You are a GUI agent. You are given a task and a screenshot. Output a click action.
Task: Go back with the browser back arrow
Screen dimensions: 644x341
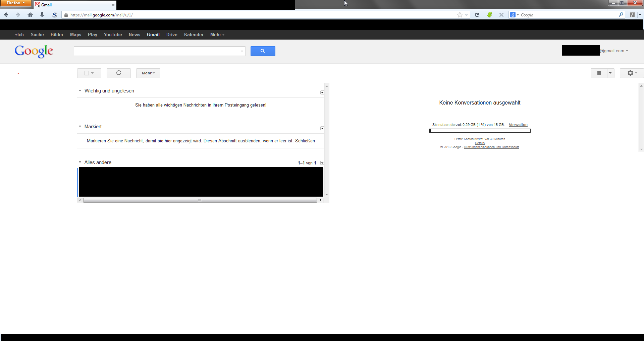tap(6, 15)
